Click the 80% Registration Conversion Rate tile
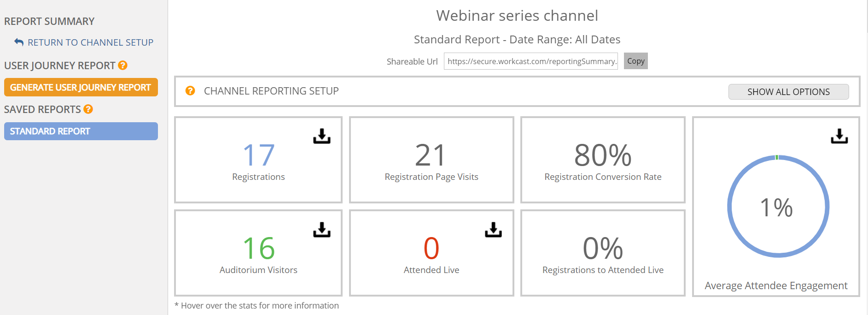 pos(603,160)
